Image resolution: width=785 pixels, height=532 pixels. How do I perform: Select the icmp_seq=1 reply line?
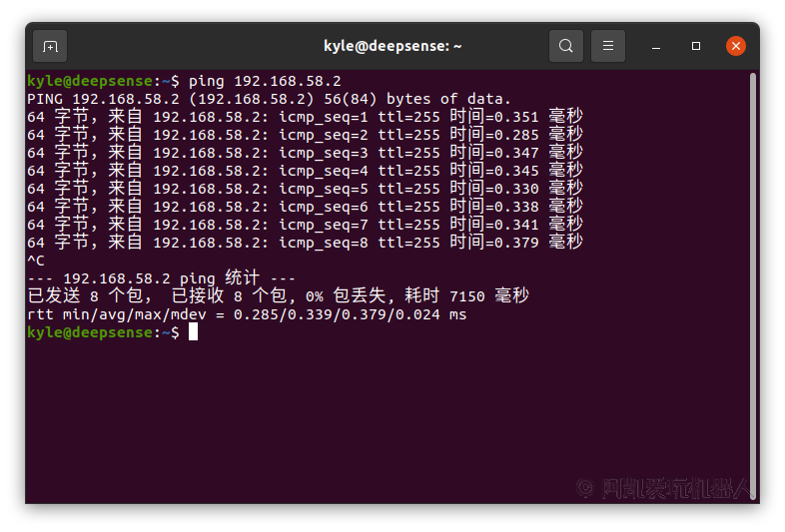point(304,117)
